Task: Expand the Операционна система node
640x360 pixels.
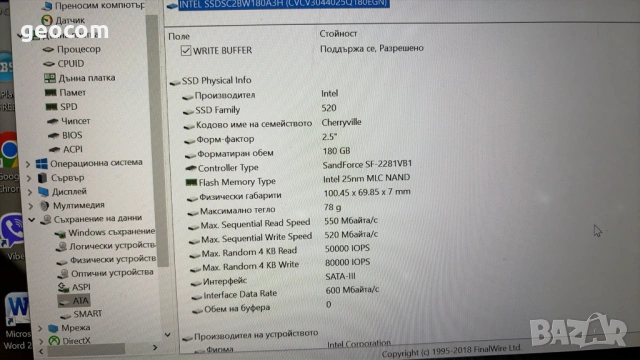Action: click(28, 164)
